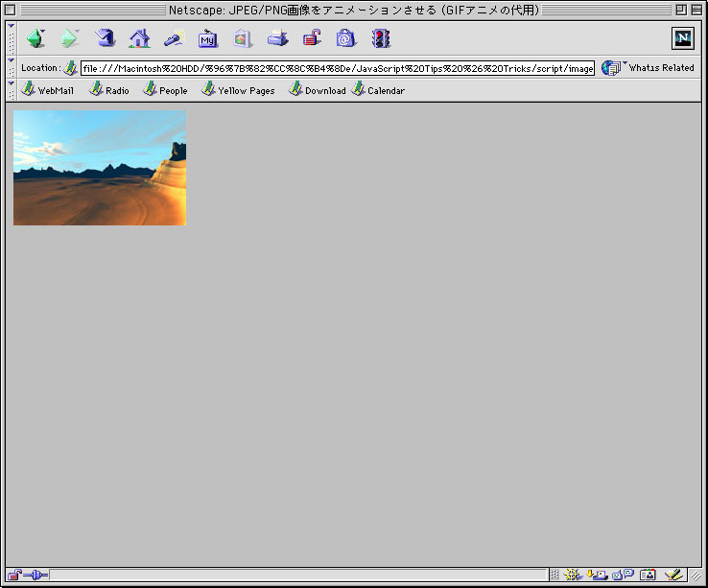Click the Download personal toolbar link
708x588 pixels.
(317, 90)
